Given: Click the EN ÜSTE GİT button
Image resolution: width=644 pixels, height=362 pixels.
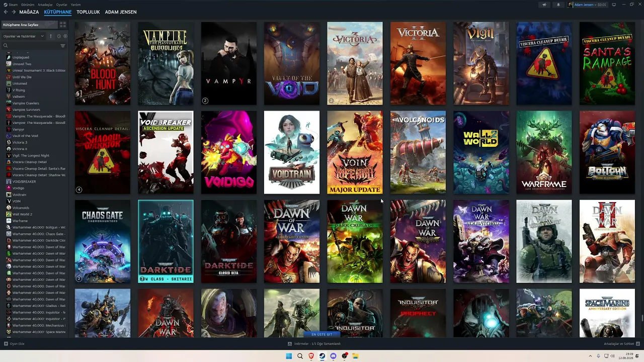Looking at the screenshot, I should click(322, 334).
